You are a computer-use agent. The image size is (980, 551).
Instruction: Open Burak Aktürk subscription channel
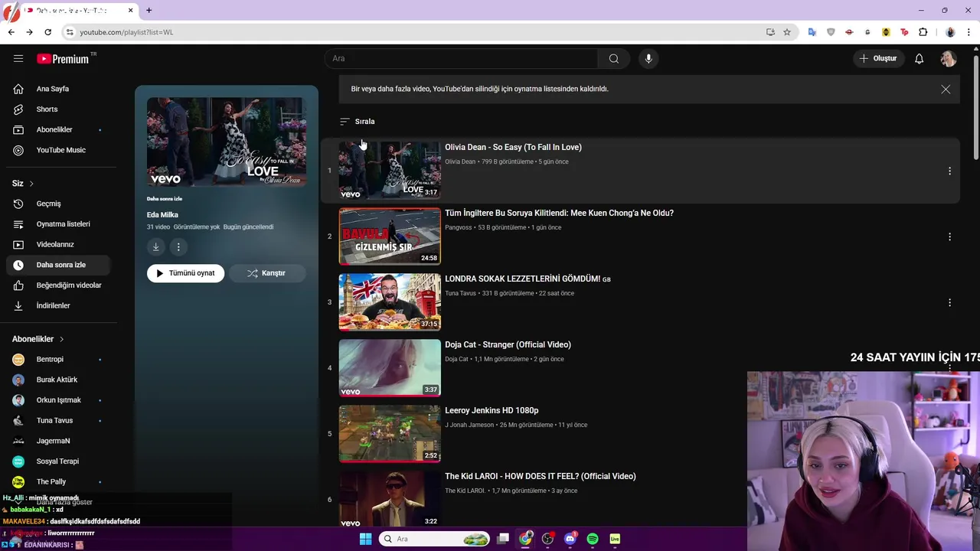pos(57,380)
